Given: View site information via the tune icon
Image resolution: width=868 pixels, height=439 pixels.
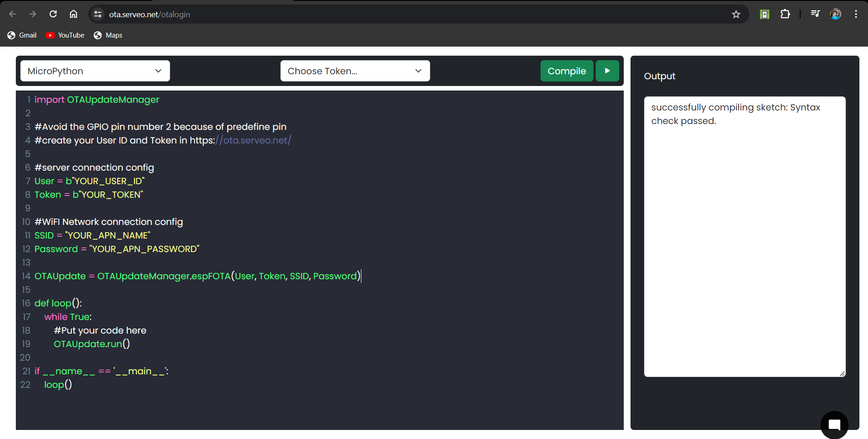Looking at the screenshot, I should pos(97,14).
